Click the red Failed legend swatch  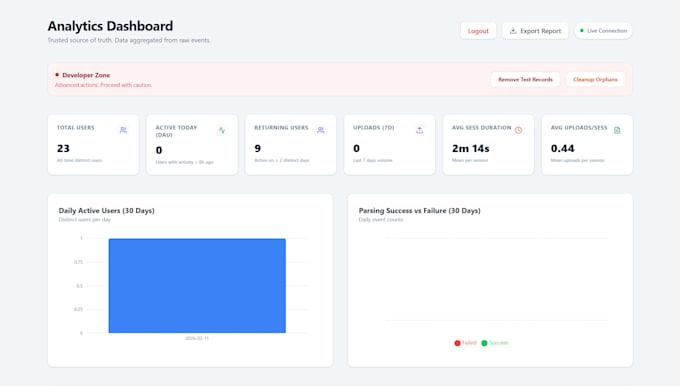click(457, 343)
